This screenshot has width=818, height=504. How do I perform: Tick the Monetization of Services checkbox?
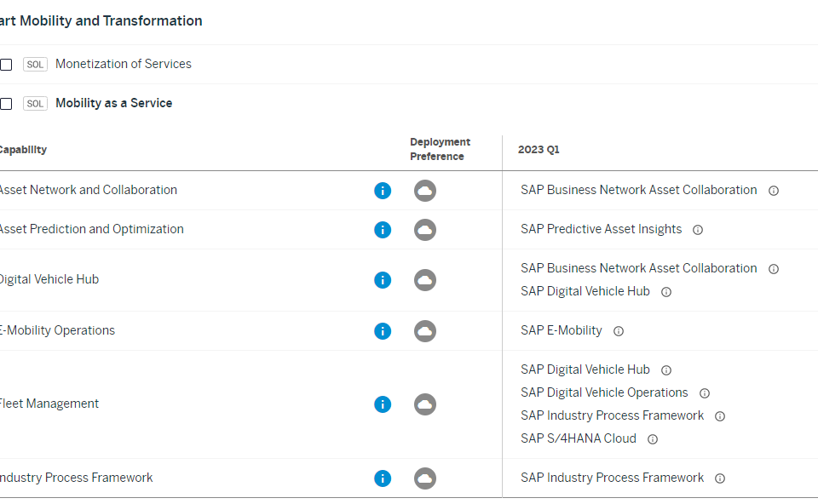tap(6, 65)
